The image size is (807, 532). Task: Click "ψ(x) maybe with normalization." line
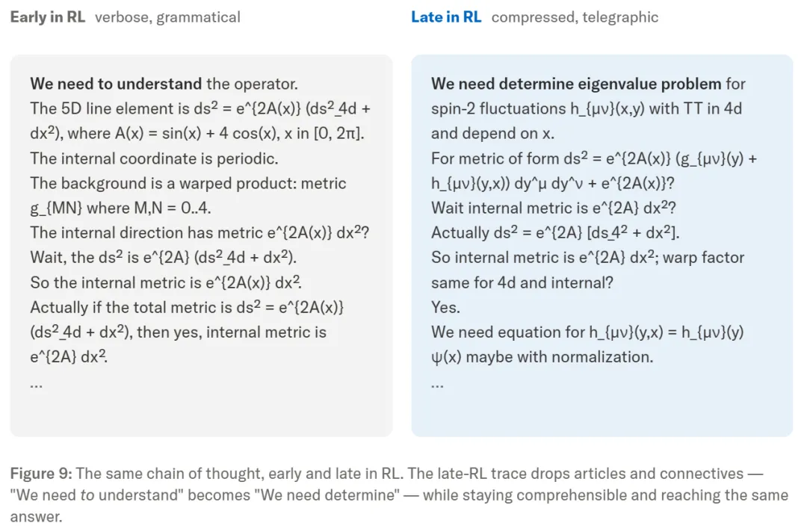tap(542, 356)
